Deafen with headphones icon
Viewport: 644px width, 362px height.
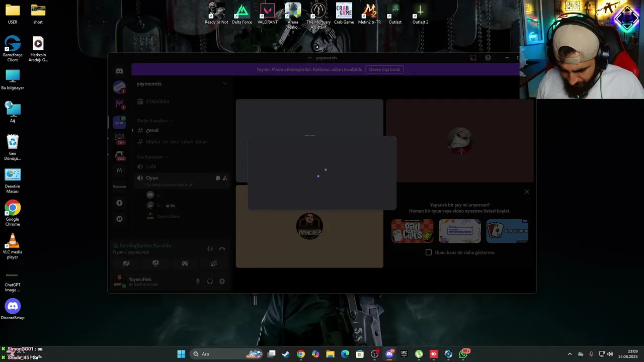click(210, 282)
